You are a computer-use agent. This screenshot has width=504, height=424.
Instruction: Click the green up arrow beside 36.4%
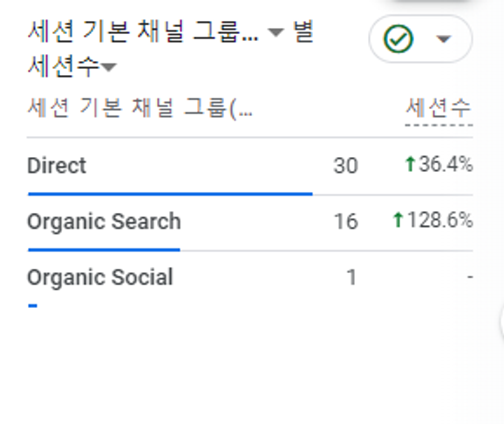coord(410,164)
